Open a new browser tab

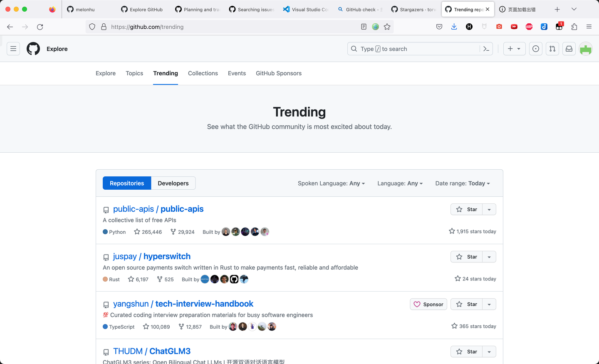click(x=557, y=9)
